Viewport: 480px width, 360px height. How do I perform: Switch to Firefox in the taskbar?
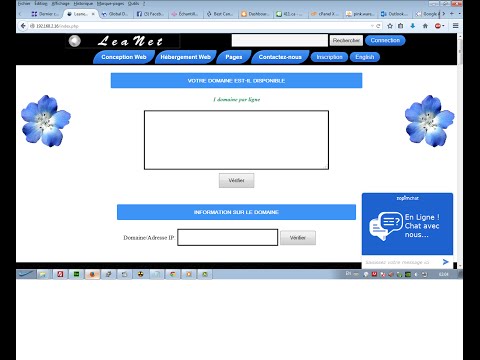point(92,274)
